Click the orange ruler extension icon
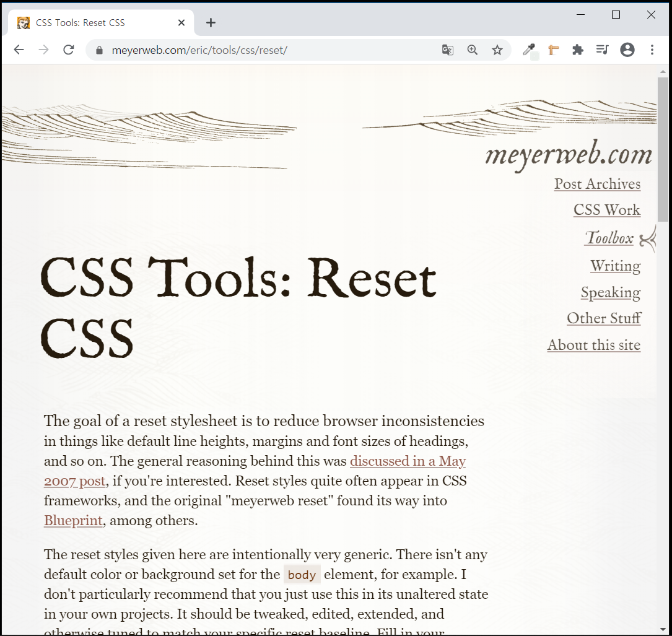Screen dimensions: 672x636 (x=553, y=50)
